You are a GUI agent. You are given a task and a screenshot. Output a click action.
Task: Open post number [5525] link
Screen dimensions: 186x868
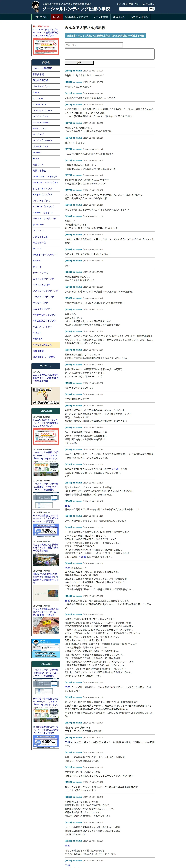[x=68, y=797]
